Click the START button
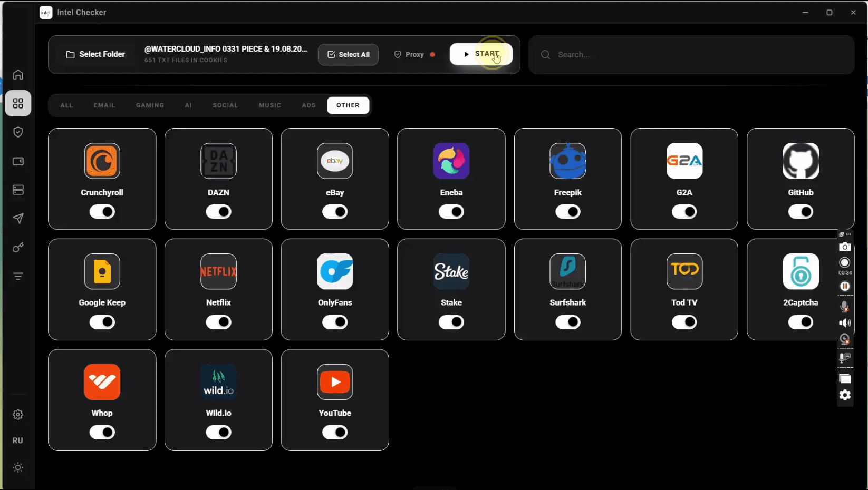The image size is (868, 490). click(481, 54)
